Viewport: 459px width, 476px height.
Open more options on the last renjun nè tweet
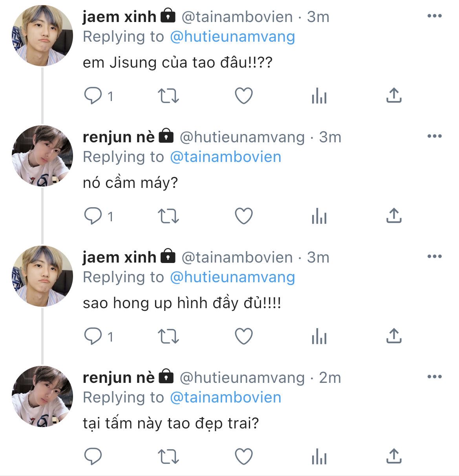coord(434,377)
